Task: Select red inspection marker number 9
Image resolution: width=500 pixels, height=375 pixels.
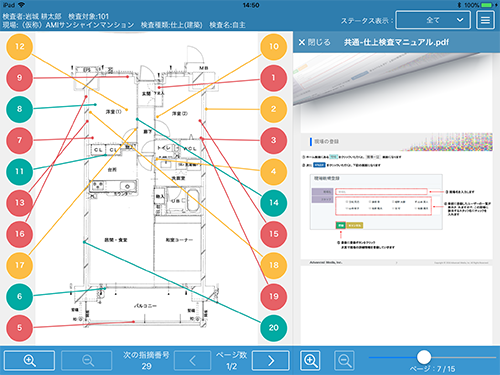Action: [19, 78]
